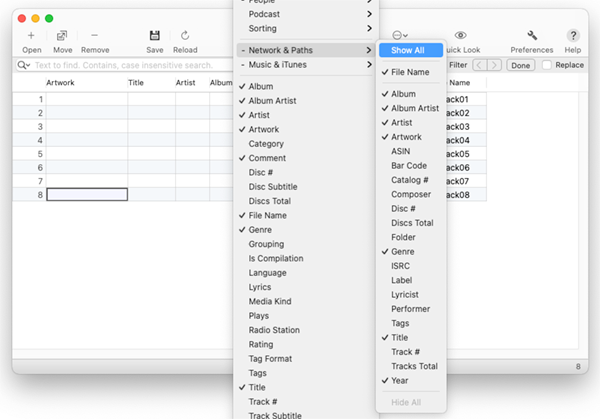
Task: Click the file name cell ending in ack05
Action: pos(466,154)
